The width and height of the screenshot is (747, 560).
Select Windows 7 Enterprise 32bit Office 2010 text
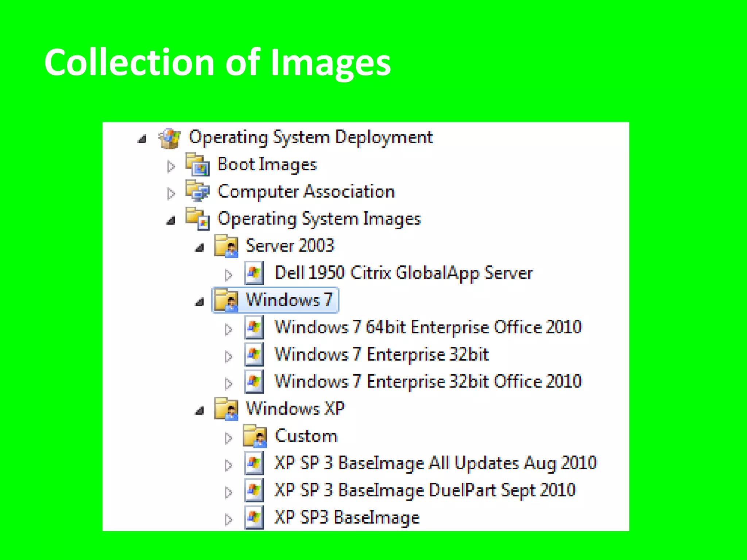tap(428, 381)
